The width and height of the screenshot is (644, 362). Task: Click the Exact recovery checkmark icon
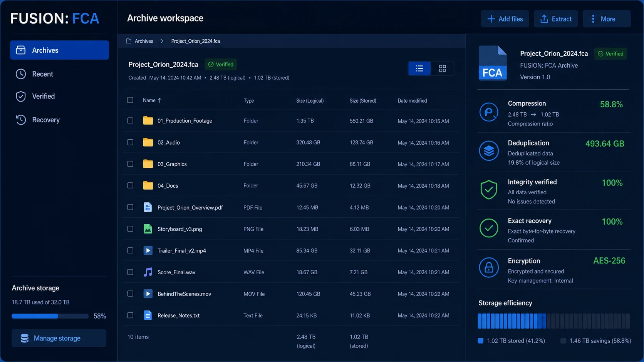point(489,228)
